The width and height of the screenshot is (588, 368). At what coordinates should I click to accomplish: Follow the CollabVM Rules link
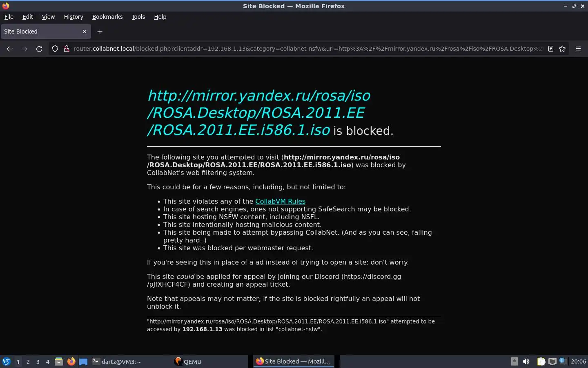pos(280,201)
